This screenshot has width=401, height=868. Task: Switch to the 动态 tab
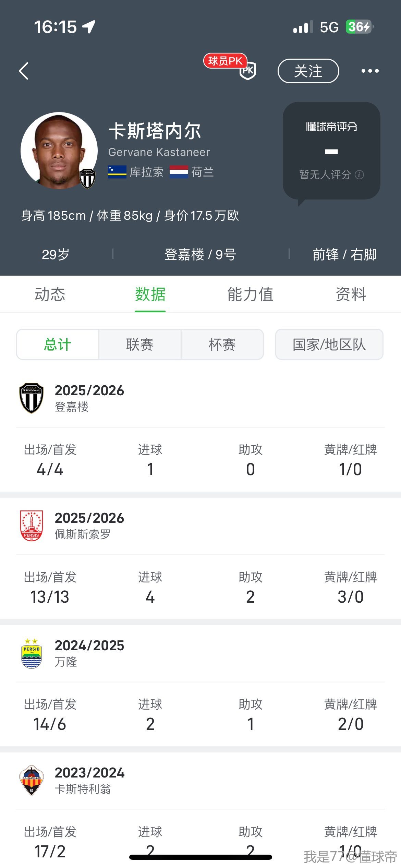pos(50,294)
